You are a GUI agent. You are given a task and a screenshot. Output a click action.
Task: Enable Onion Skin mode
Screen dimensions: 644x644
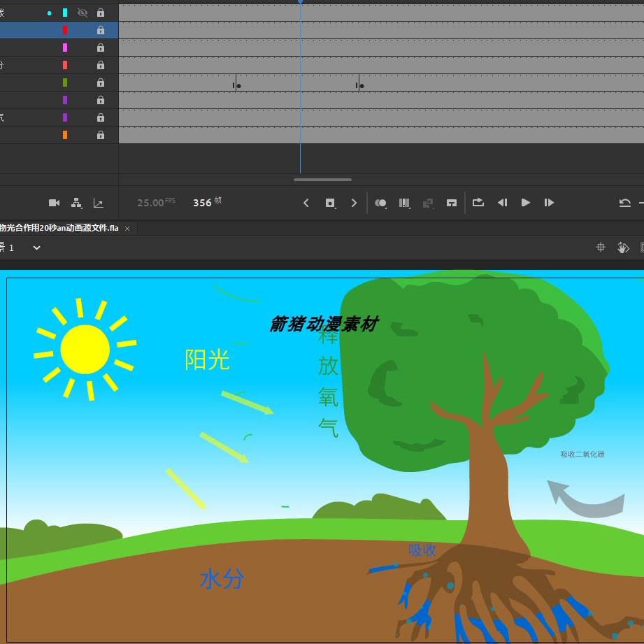[x=380, y=203]
